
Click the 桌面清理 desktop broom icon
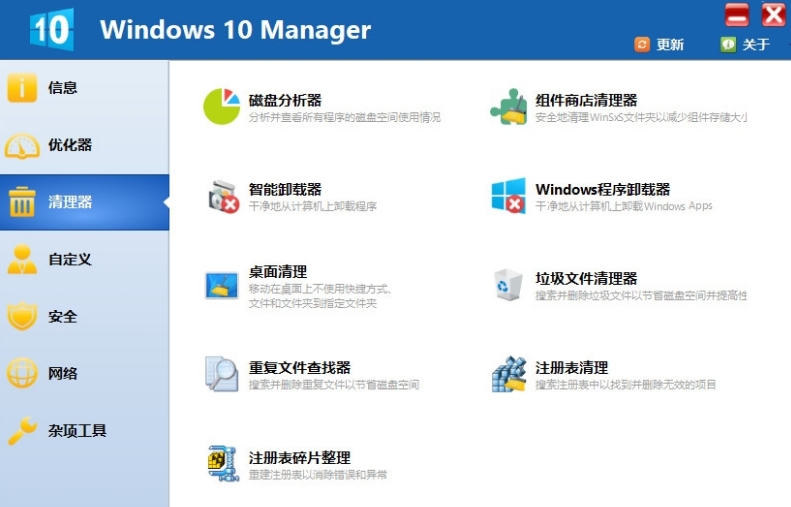221,286
